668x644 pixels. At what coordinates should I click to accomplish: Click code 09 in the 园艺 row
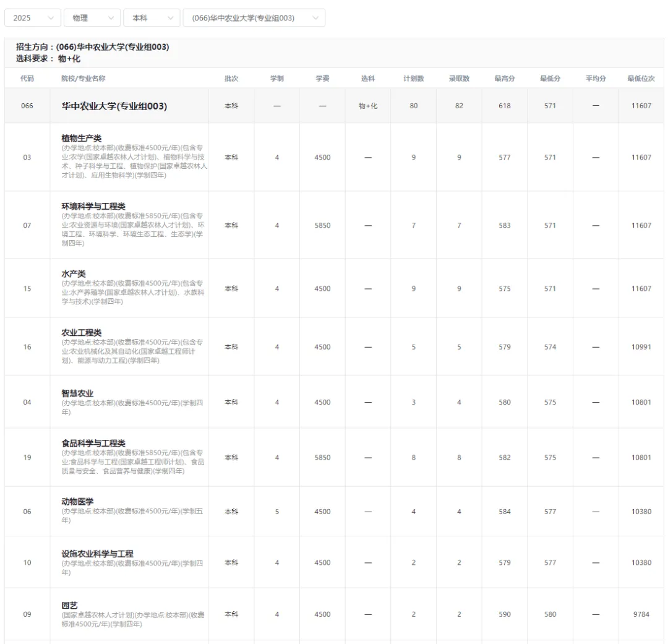pyautogui.click(x=27, y=614)
